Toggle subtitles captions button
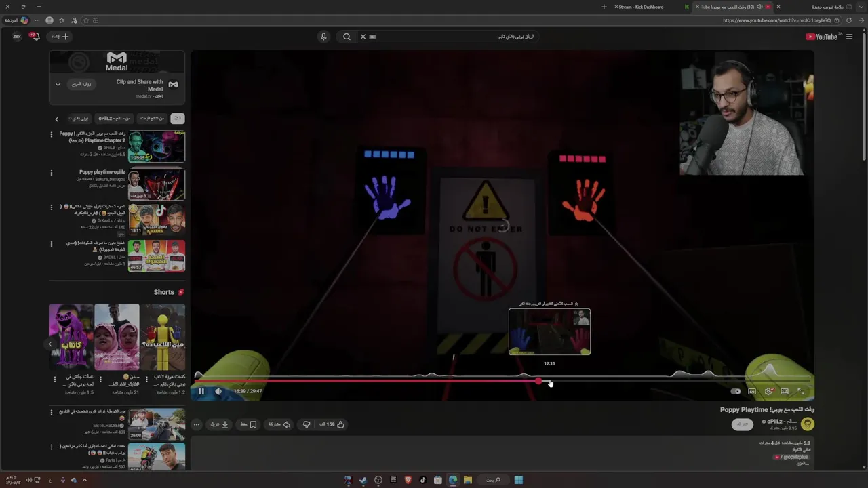The image size is (868, 488). click(752, 391)
